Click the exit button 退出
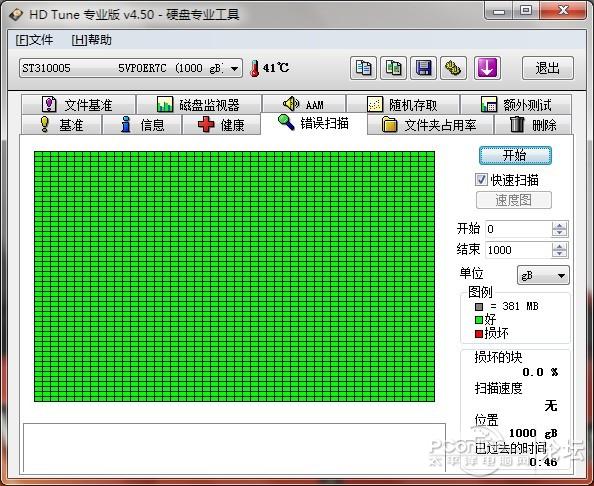This screenshot has width=594, height=486. (548, 68)
